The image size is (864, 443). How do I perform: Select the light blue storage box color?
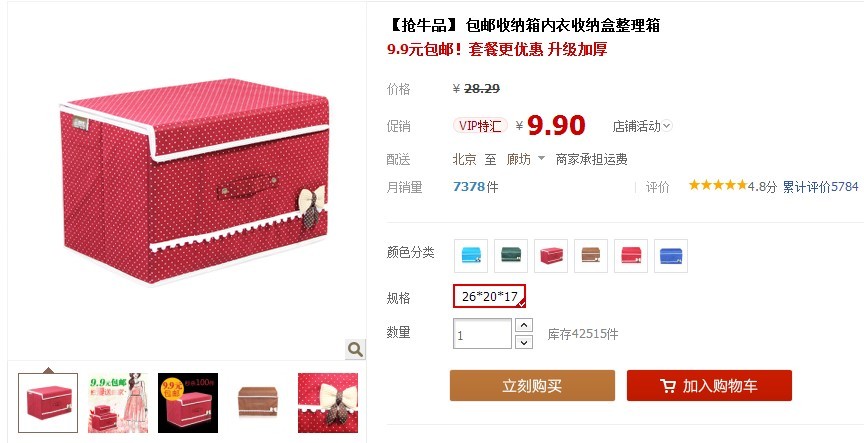tap(471, 256)
